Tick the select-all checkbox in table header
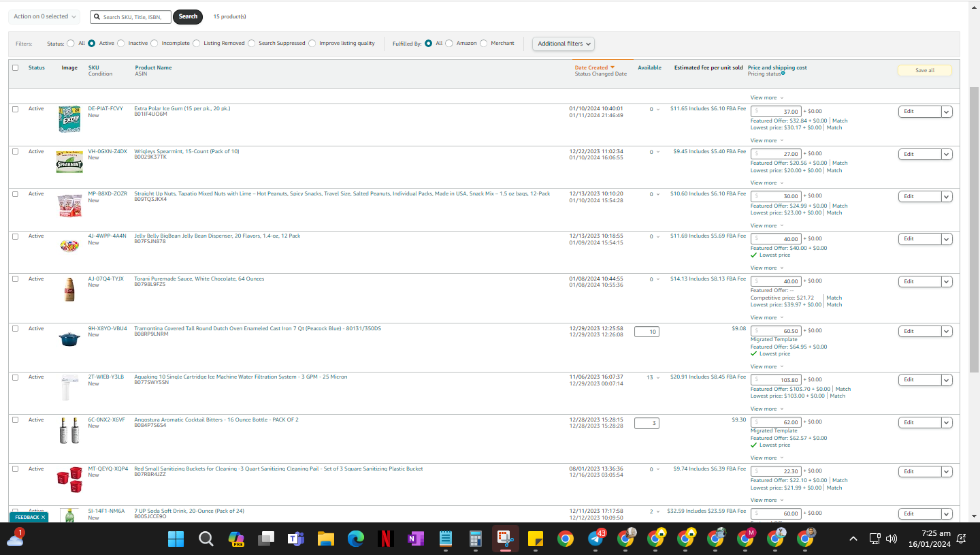980x555 pixels. pos(16,67)
